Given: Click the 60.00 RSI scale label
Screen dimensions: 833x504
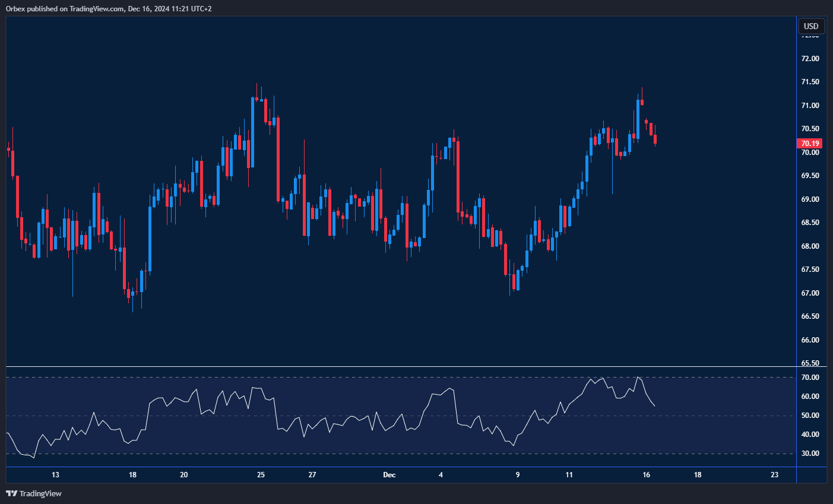Looking at the screenshot, I should coord(810,397).
